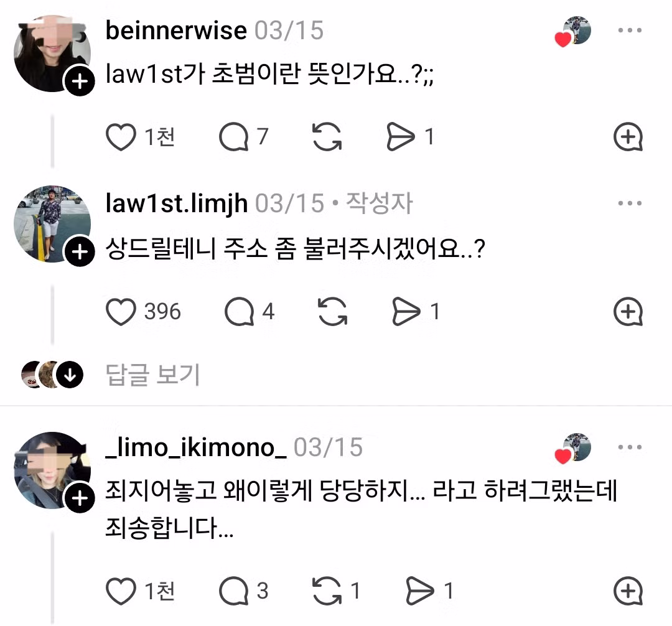Like beinnerwise's comment with the heart icon
The width and height of the screenshot is (672, 626).
coord(123,138)
